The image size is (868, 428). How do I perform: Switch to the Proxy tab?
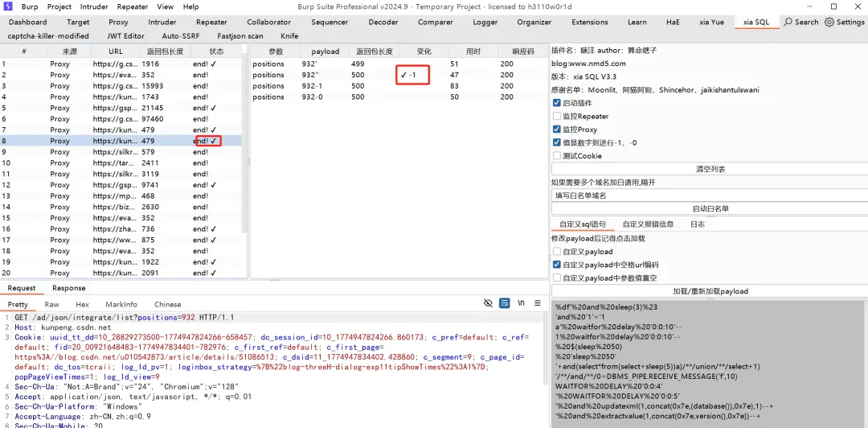[x=118, y=23]
